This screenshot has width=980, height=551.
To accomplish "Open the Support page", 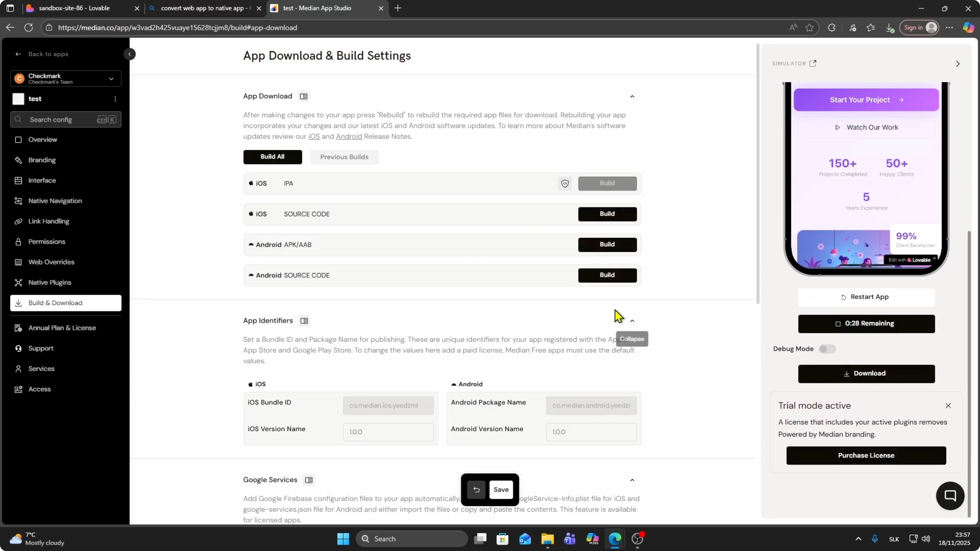I will (x=66, y=348).
